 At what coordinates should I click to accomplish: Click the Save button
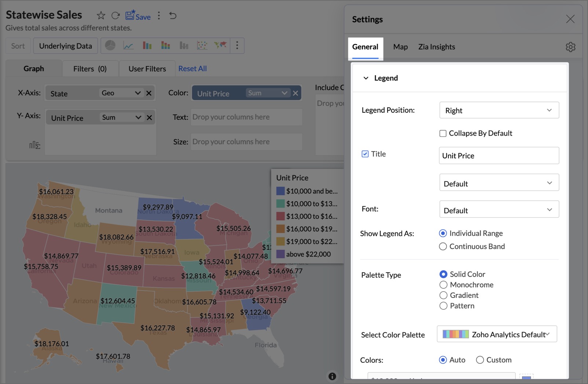pyautogui.click(x=138, y=16)
